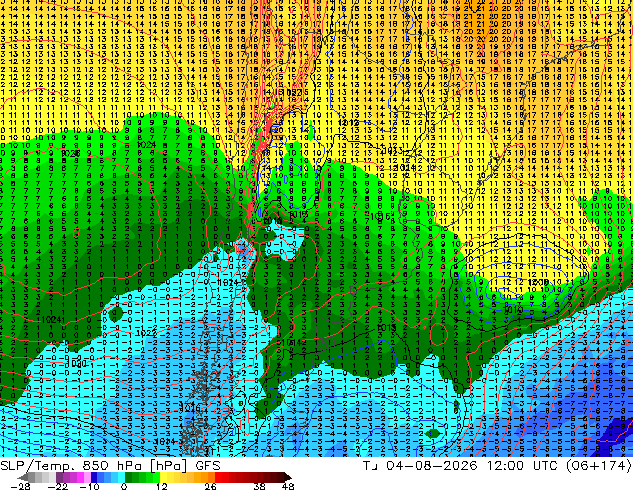Pick the gray left arrow legend tip
The width and height of the screenshot is (634, 490).
click(23, 477)
